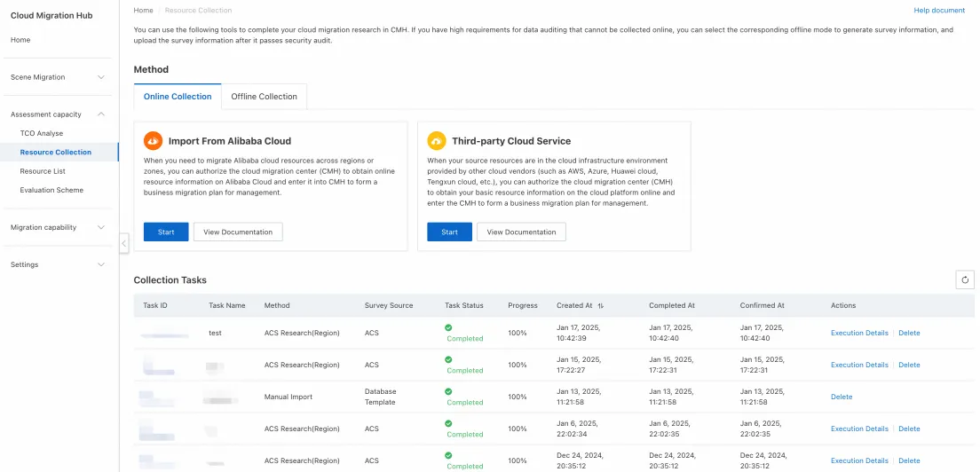Click the Third-party Cloud Service icon
This screenshot has width=980, height=472.
pyautogui.click(x=437, y=141)
